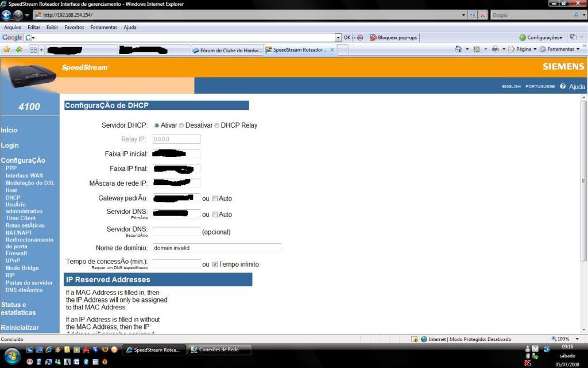Image resolution: width=588 pixels, height=368 pixels.
Task: Uncheck the Tempo infinito checkbox
Action: 215,264
